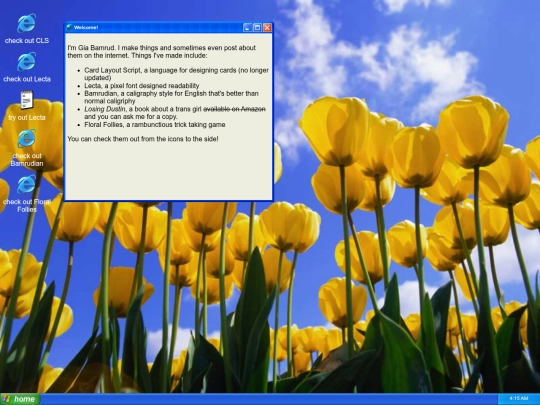The height and width of the screenshot is (405, 540).
Task: Click the 'Floral Follies, a rambunctious' list item
Action: [x=155, y=124]
